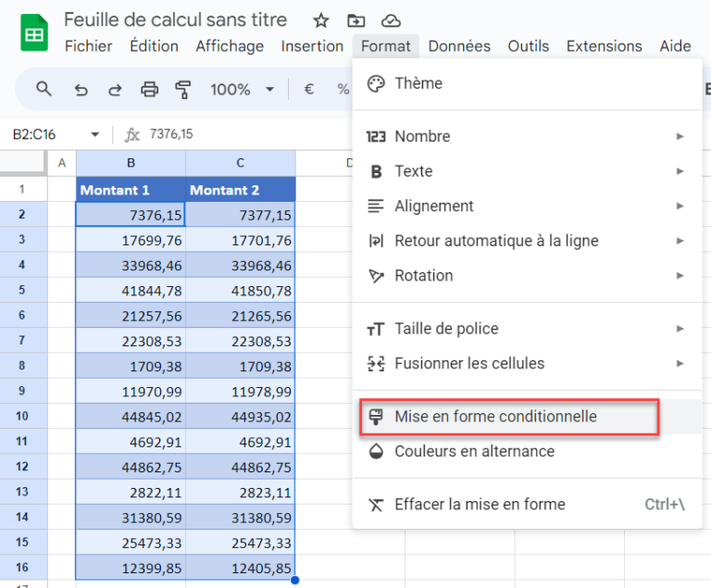Rename the title Feuille de calcul sans titre
Viewport: 711px width, 588px height.
point(176,20)
